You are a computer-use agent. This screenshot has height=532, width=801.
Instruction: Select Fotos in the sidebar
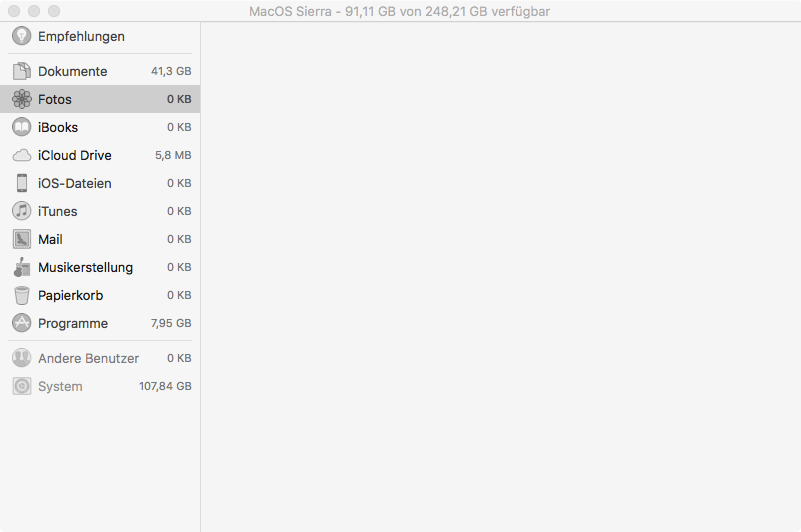(100, 99)
